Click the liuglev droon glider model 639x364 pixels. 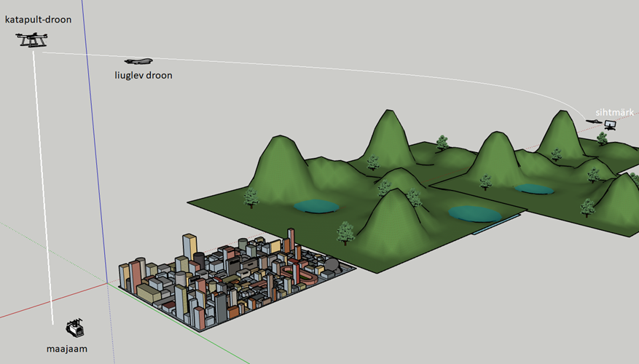tap(138, 61)
